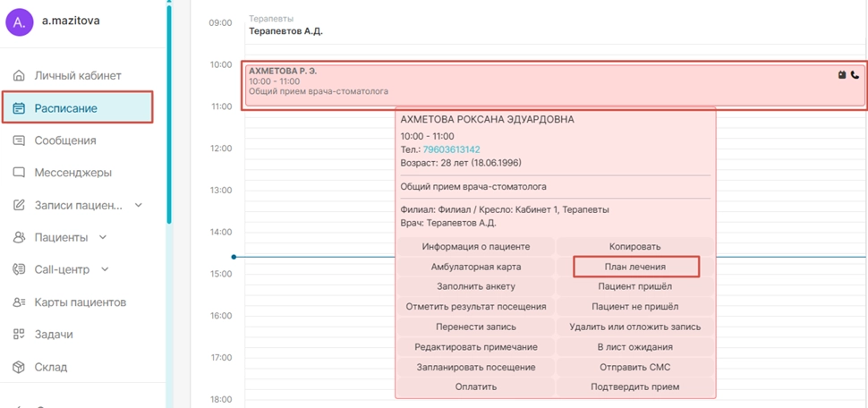Select the Ахметова Р. Э. appointment block
The image size is (868, 408).
(x=537, y=83)
